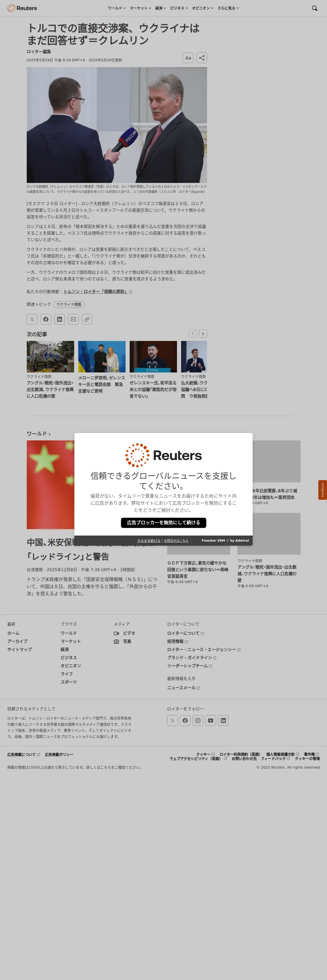Viewport: 327px width, 980px height.
Task: Open the search icon in header
Action: coord(314,8)
